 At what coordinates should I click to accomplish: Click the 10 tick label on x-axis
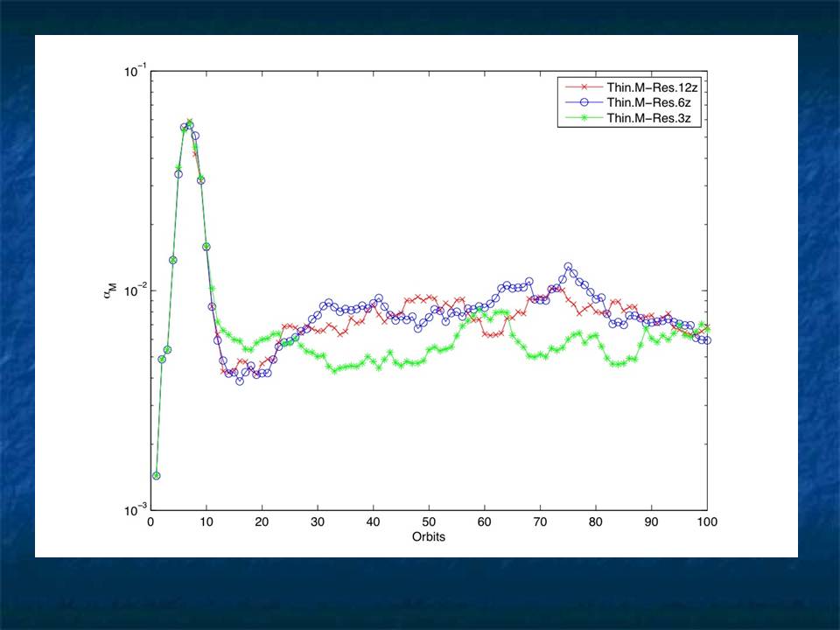pos(206,522)
